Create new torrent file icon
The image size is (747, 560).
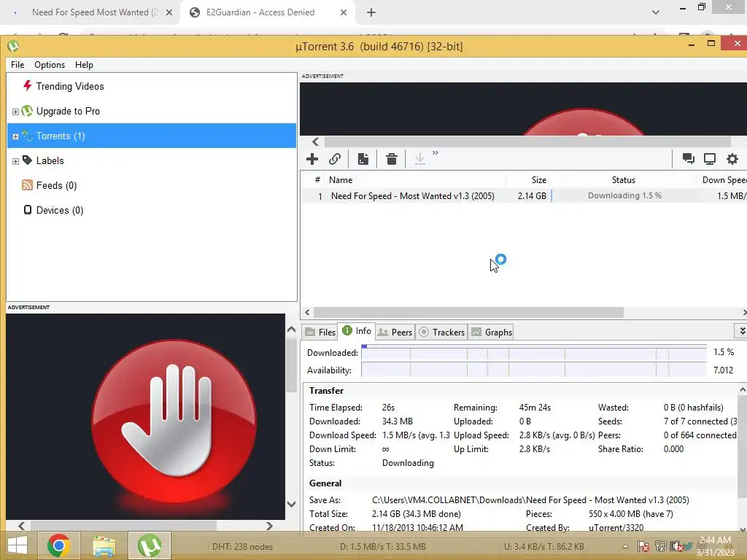point(363,159)
